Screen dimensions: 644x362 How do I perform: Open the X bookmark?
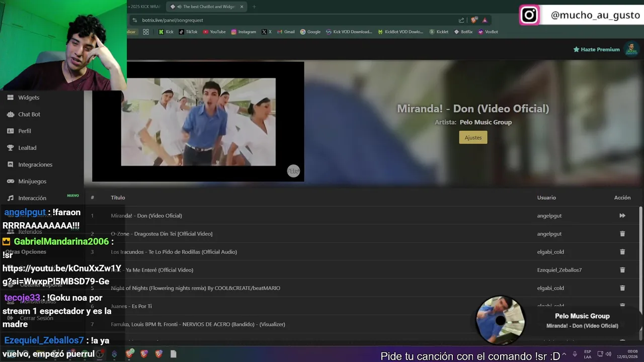pos(267,32)
